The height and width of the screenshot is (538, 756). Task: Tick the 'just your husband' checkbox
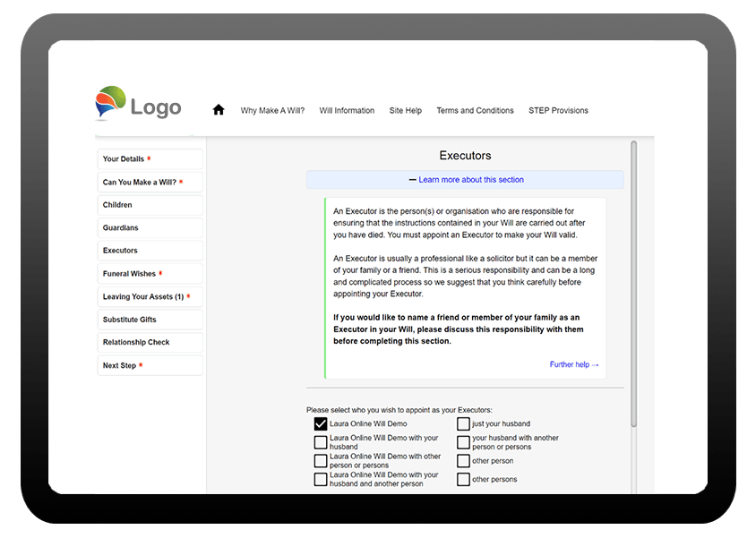click(x=463, y=424)
